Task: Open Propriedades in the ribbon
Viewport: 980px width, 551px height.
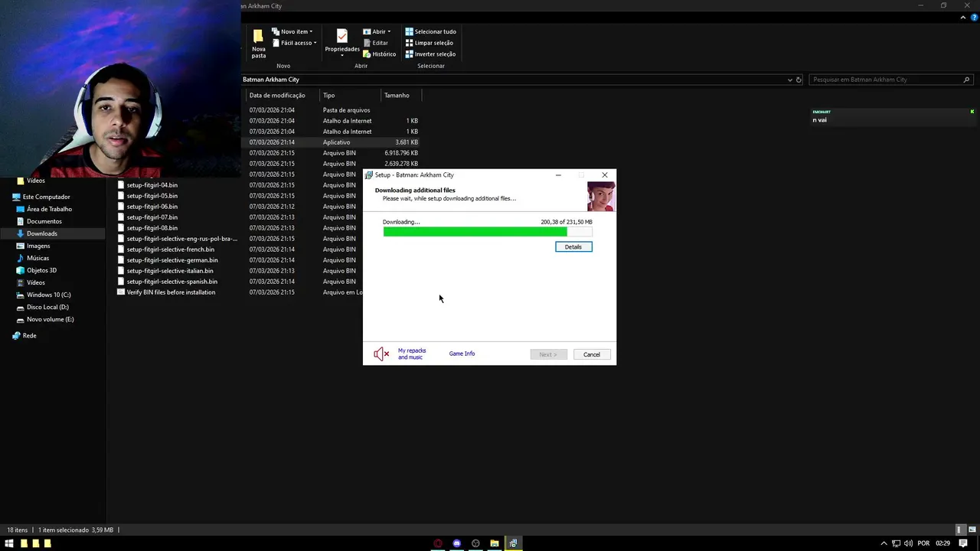Action: coord(342,43)
